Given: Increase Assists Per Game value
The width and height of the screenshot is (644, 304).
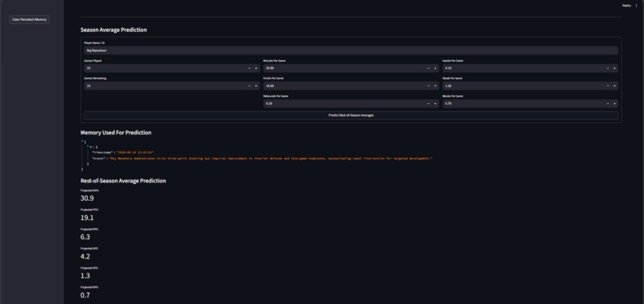Looking at the screenshot, I should click(615, 68).
